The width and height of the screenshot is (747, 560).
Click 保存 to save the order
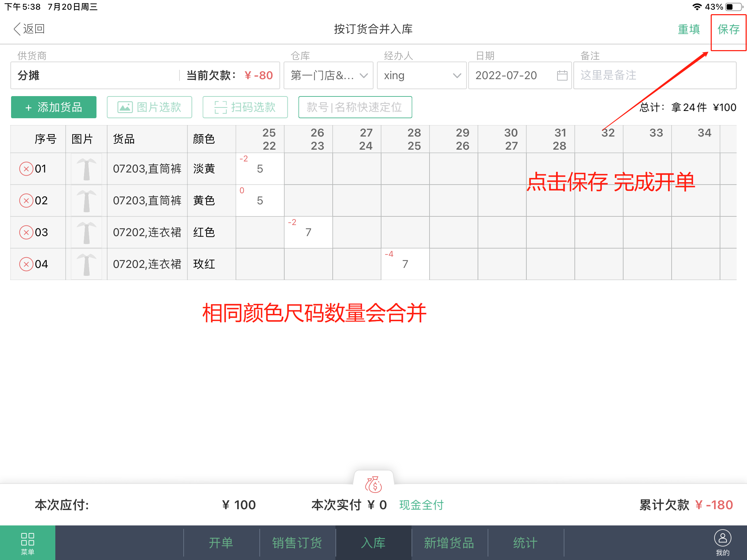(x=729, y=29)
